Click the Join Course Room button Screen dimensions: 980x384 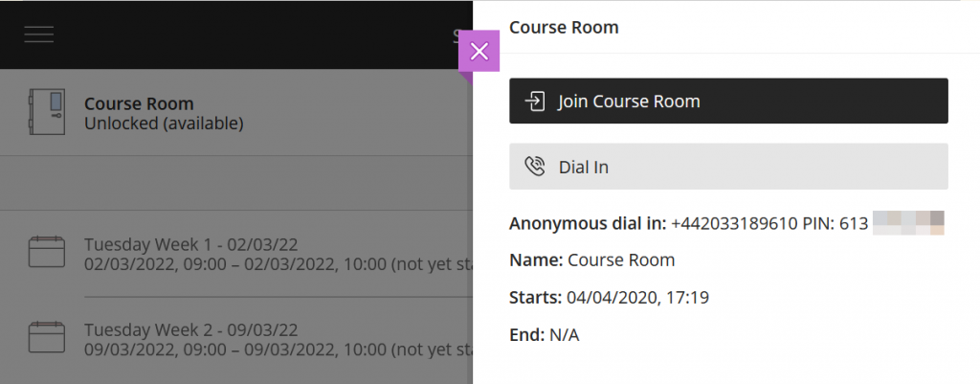point(728,101)
